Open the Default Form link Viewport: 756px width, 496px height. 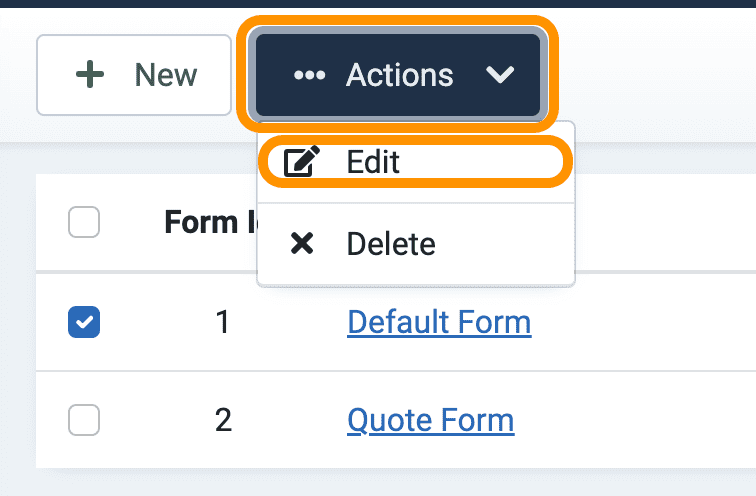tap(439, 322)
